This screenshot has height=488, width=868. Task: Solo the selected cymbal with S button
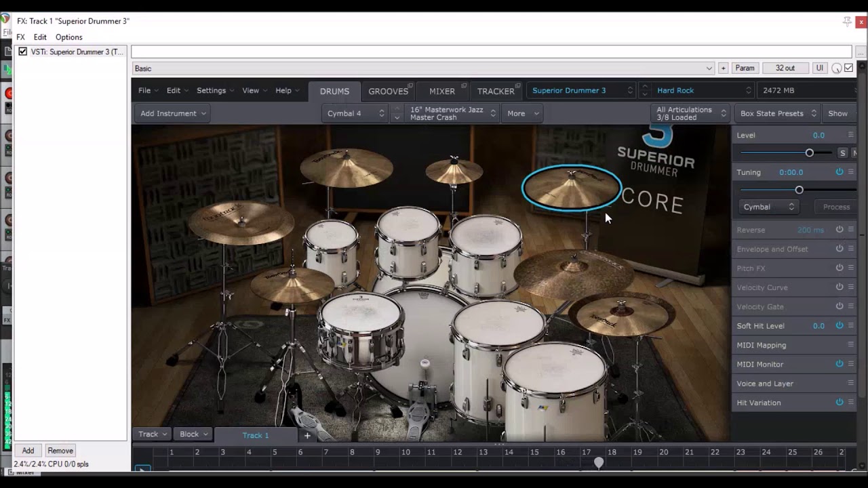(842, 153)
